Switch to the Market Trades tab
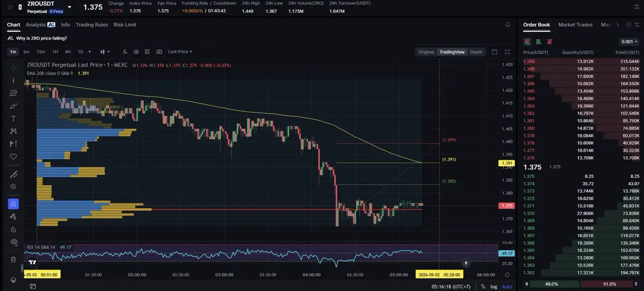 click(575, 25)
